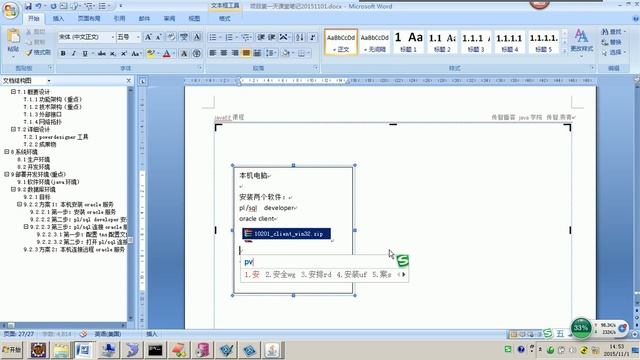Image resolution: width=640 pixels, height=360 pixels.
Task: Apply the 正文 style
Action: (x=341, y=42)
